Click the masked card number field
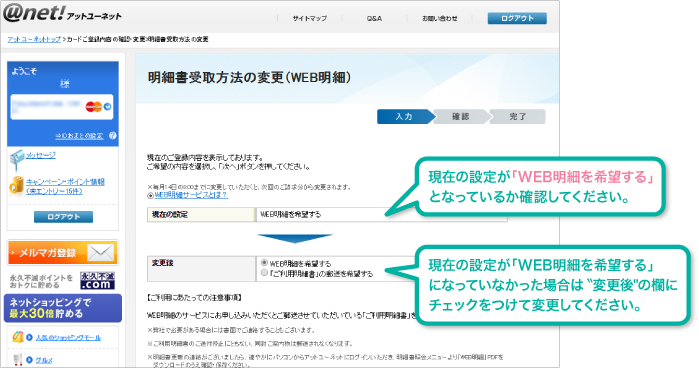699x368 pixels. [x=47, y=107]
